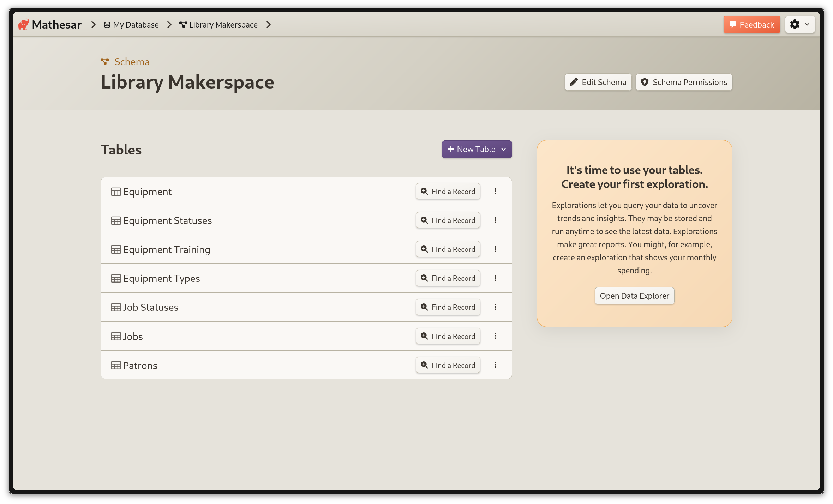Open the Equipment Statuses table
The image size is (833, 504).
point(167,220)
